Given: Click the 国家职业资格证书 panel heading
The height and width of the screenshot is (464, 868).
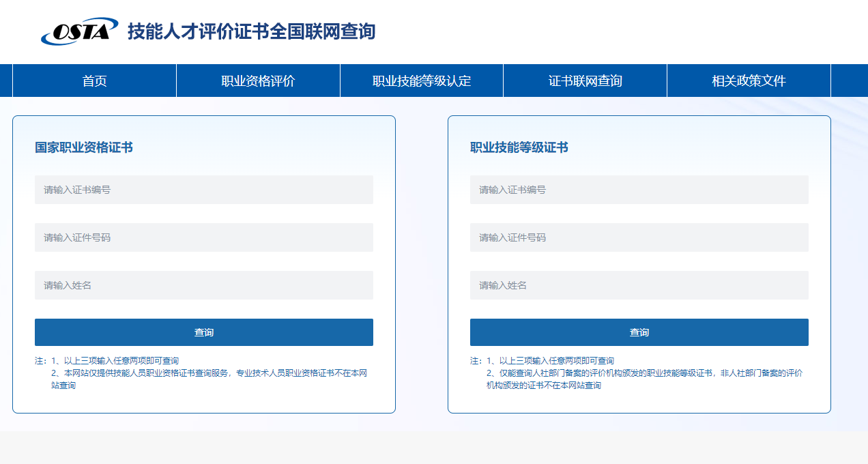Looking at the screenshot, I should pyautogui.click(x=84, y=147).
